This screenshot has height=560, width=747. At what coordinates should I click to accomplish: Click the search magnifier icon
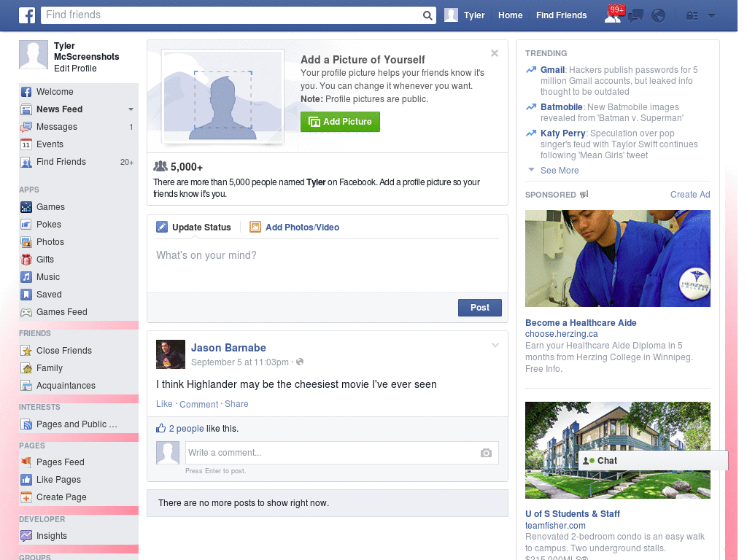point(427,16)
